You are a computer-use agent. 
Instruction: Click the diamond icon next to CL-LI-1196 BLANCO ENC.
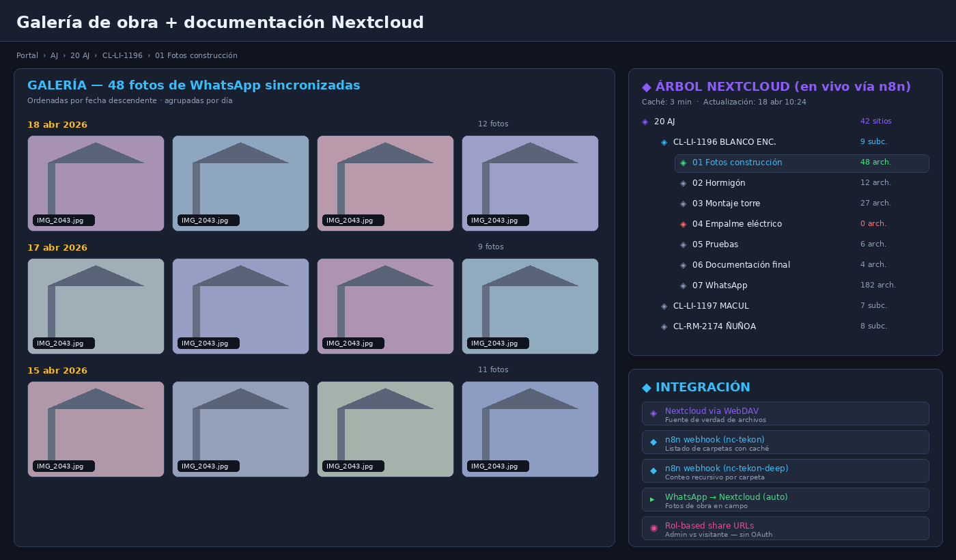664,142
